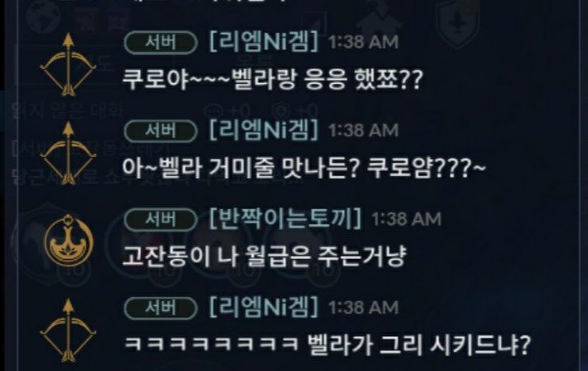Click bow avatar beside '아~벨라 거미줄 맛나든?' message
The image size is (588, 371).
[x=68, y=153]
